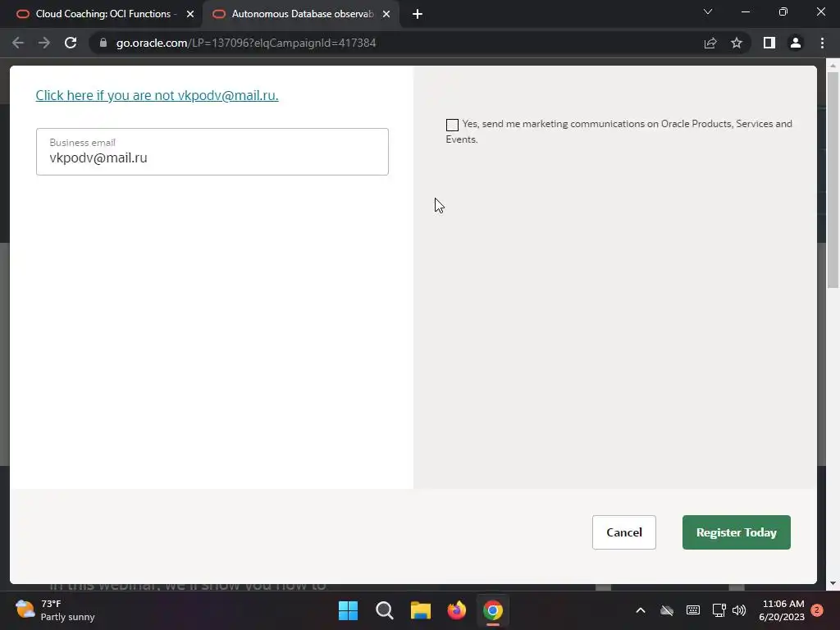
Task: Close the Cloud Coaching tab
Action: [190, 14]
